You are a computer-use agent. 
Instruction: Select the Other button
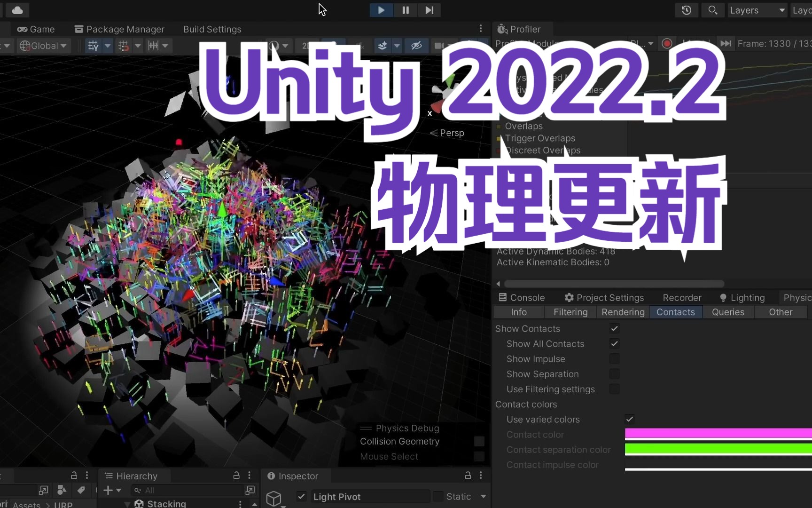pos(781,312)
